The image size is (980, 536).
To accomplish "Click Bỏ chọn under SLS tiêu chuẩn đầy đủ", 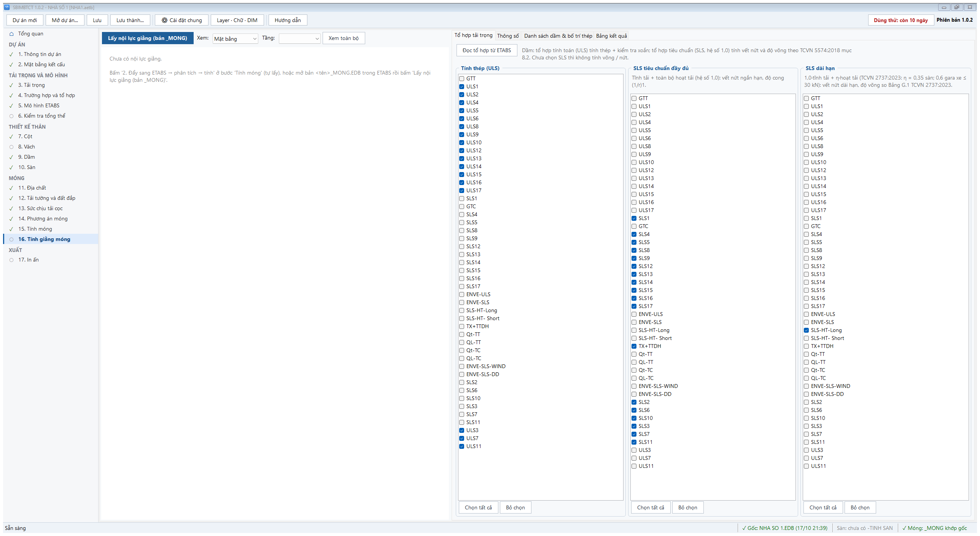I will [x=687, y=507].
